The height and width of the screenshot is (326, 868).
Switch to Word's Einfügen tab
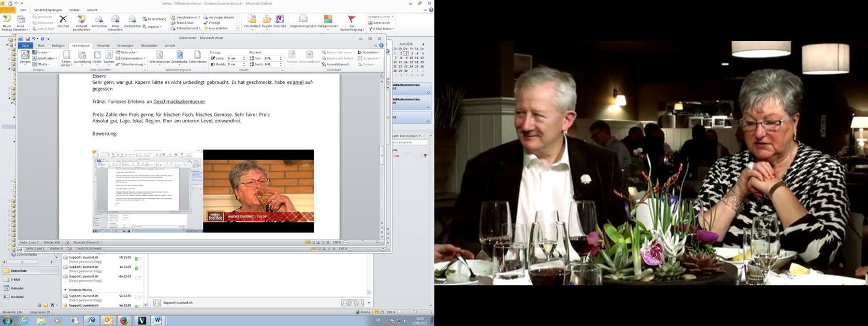(x=58, y=46)
